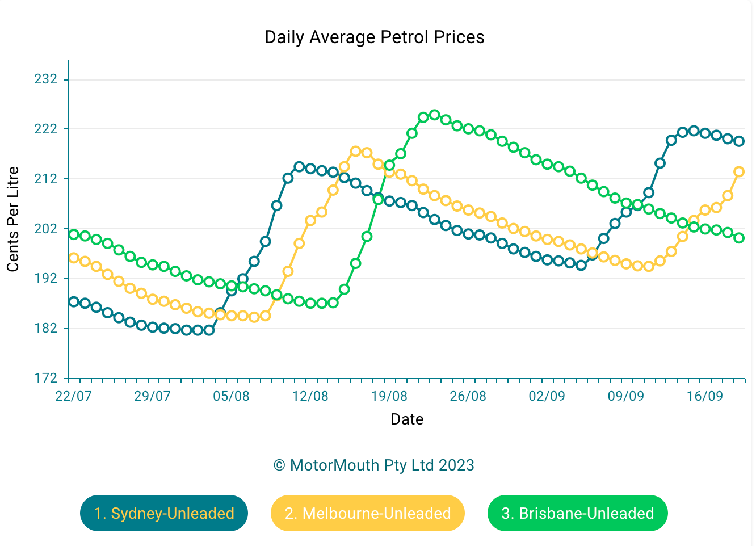Select the last Sydney teal data point
This screenshot has height=546, width=756.
pyautogui.click(x=739, y=141)
